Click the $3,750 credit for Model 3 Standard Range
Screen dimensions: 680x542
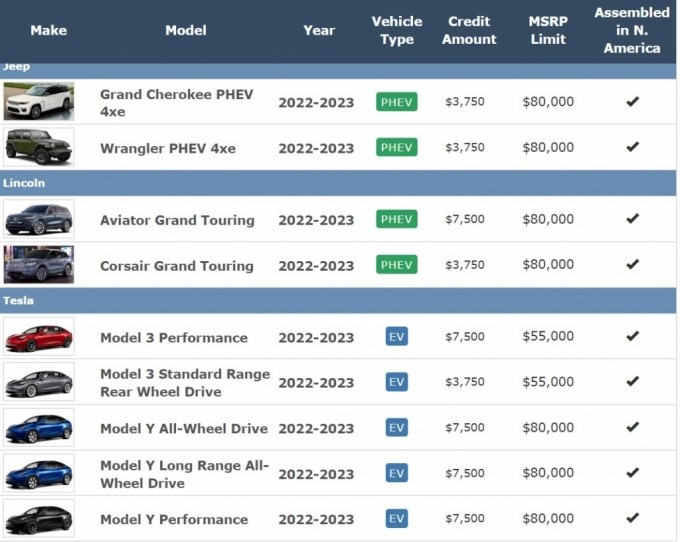tap(465, 382)
